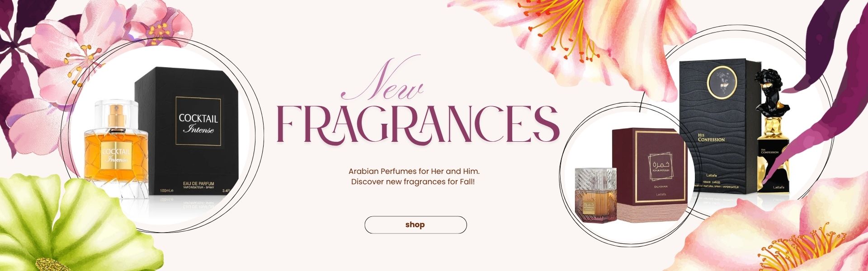Click the Khamrah Dukhan glass bottle
The height and width of the screenshot is (271, 868).
coord(595,195)
